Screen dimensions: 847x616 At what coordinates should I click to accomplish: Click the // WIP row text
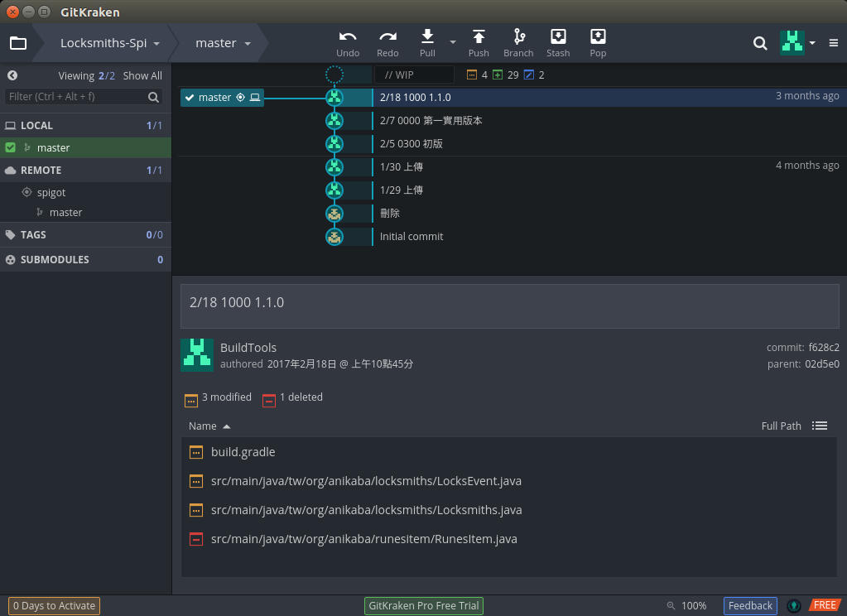point(399,75)
